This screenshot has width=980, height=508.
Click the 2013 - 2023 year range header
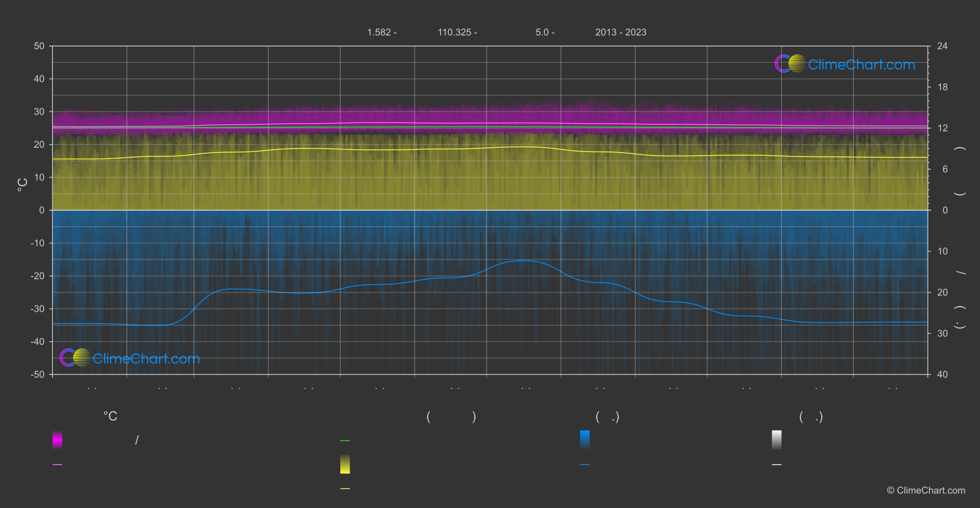(621, 33)
